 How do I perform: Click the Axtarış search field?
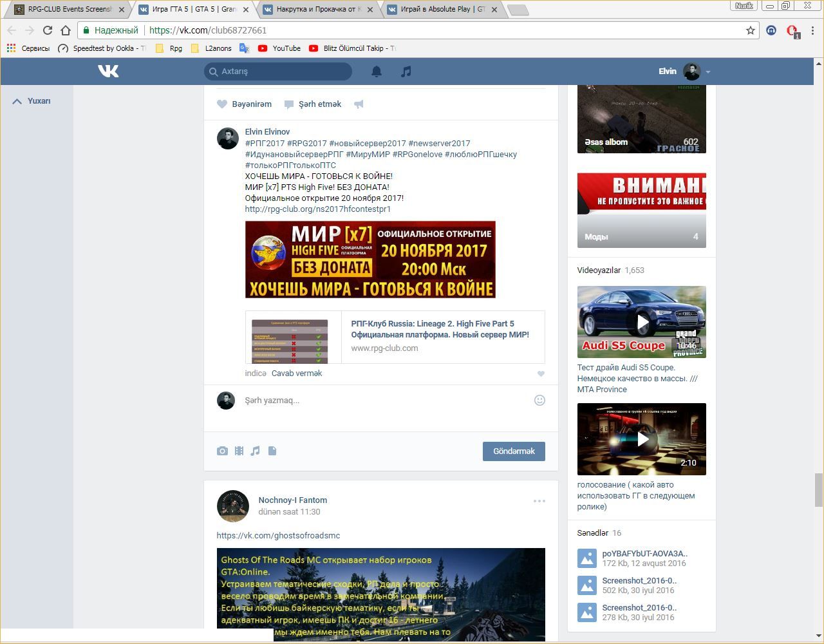(278, 71)
